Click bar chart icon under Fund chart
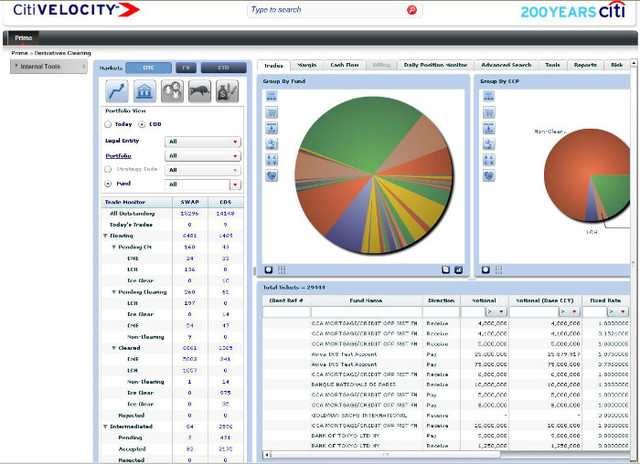Image resolution: width=640 pixels, height=464 pixels. tap(458, 270)
